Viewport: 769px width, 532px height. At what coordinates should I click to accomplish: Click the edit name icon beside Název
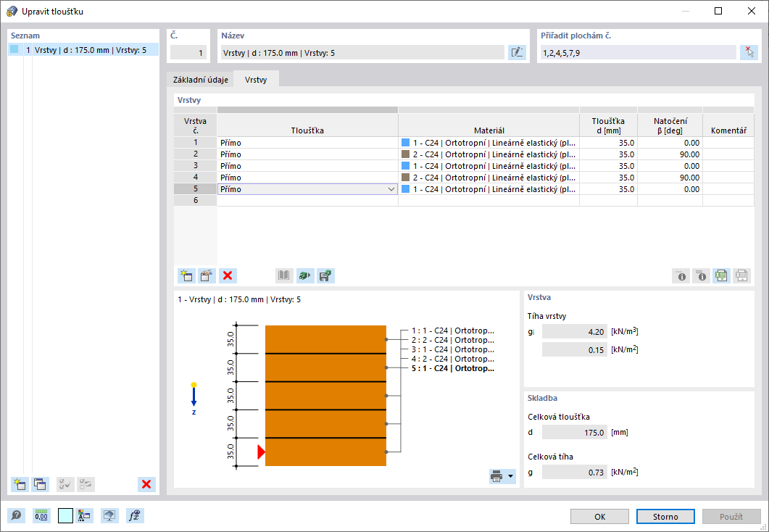click(x=517, y=52)
